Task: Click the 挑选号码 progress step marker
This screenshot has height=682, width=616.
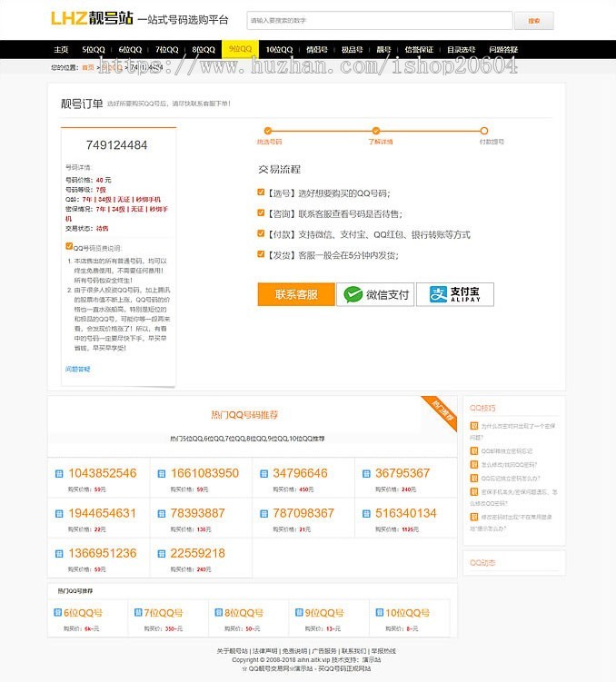Action: click(x=268, y=131)
